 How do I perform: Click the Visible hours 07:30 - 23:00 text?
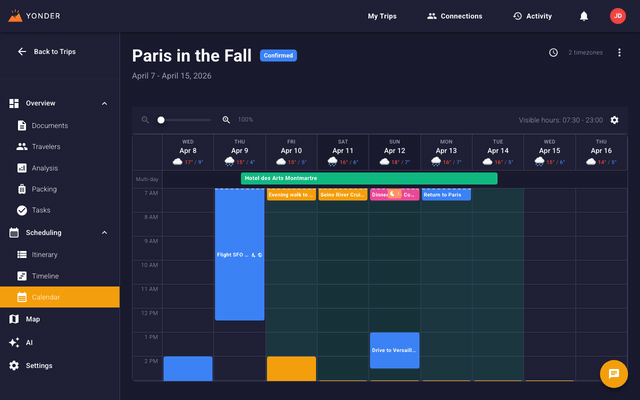click(560, 120)
